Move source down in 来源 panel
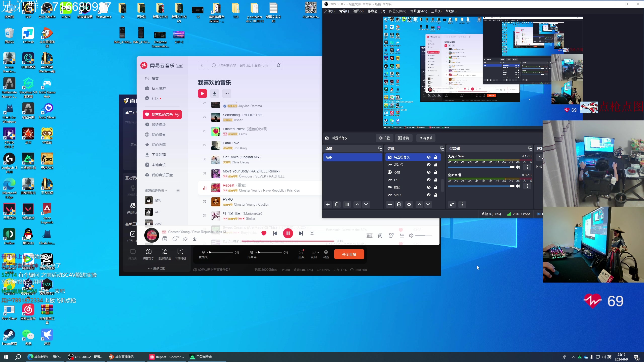The height and width of the screenshot is (362, 644). click(x=428, y=204)
